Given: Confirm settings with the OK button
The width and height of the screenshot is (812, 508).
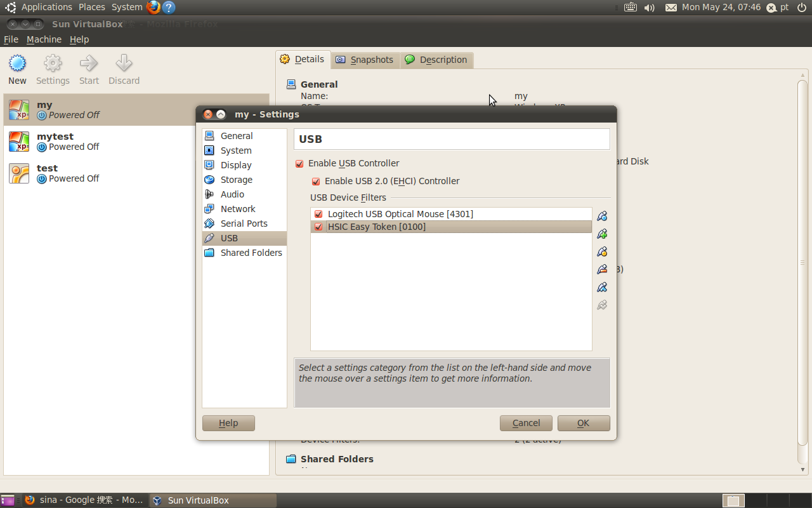Looking at the screenshot, I should (584, 423).
